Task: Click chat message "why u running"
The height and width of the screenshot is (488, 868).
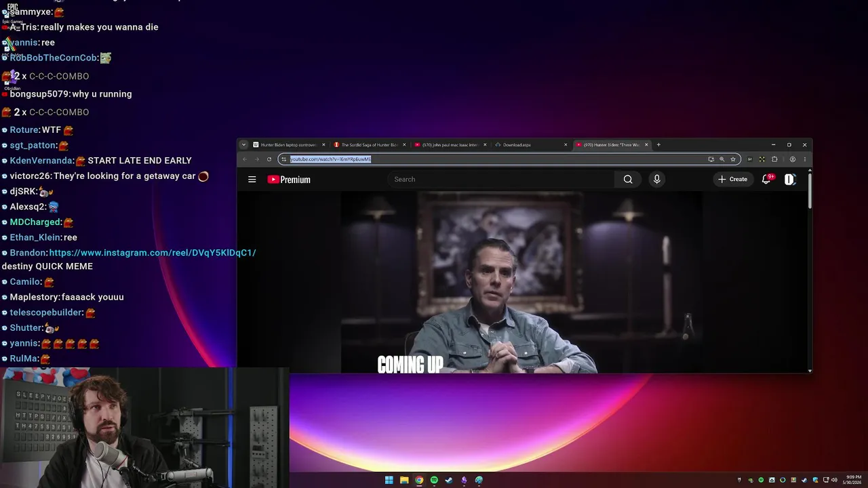Action: coord(102,94)
